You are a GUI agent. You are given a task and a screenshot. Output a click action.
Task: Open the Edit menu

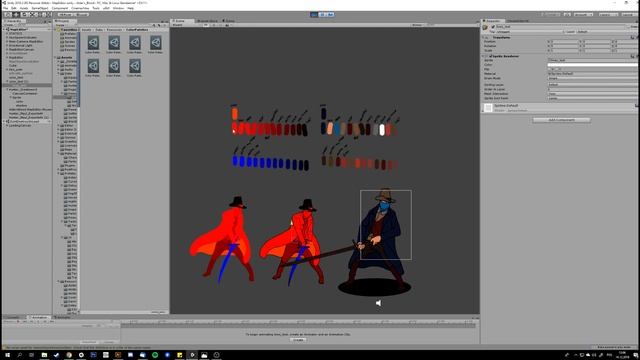pyautogui.click(x=14, y=8)
